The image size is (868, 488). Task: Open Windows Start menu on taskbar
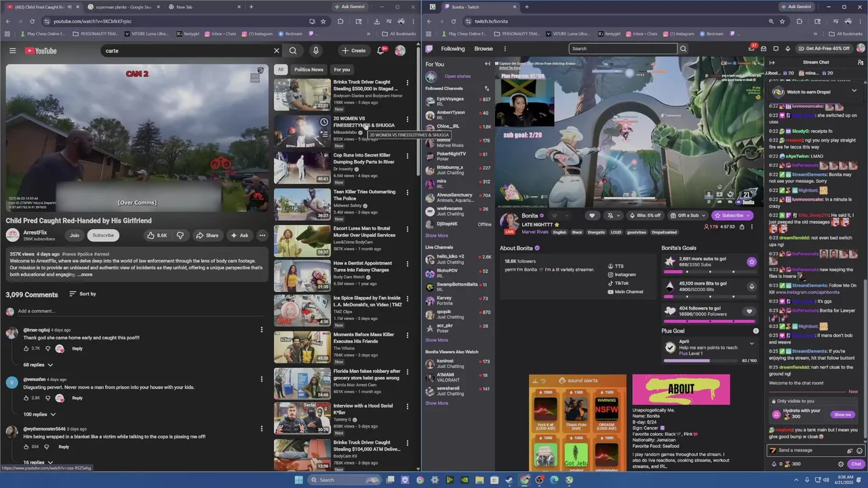[298, 480]
